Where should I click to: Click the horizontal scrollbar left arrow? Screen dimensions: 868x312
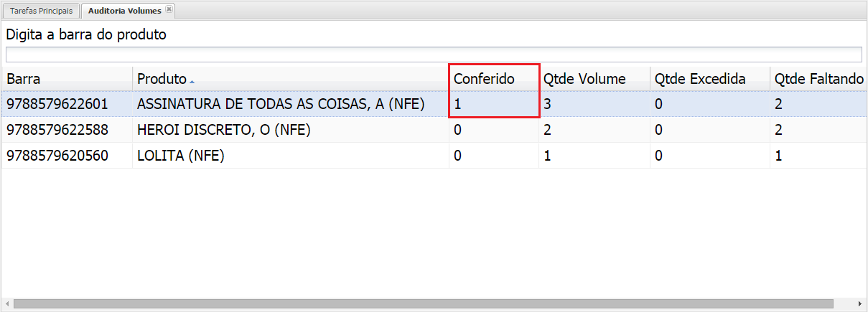pyautogui.click(x=6, y=304)
